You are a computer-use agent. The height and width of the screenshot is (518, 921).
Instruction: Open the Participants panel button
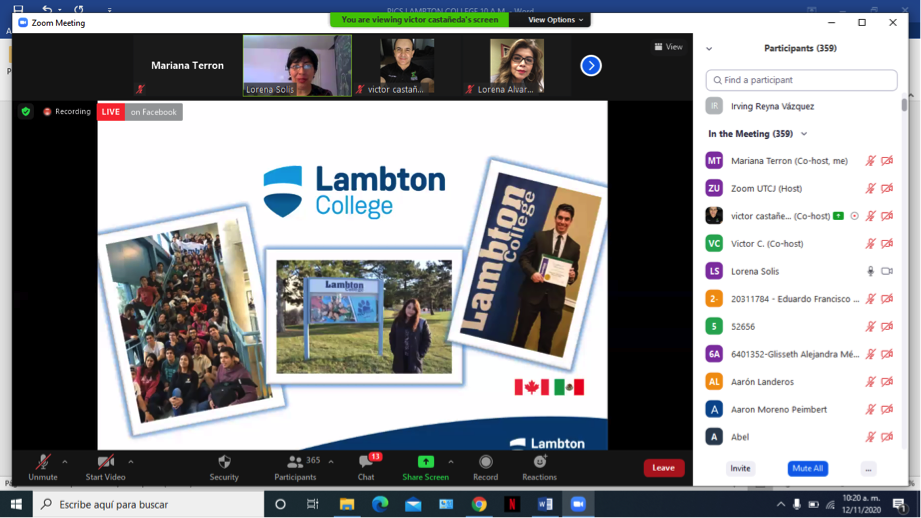point(295,467)
